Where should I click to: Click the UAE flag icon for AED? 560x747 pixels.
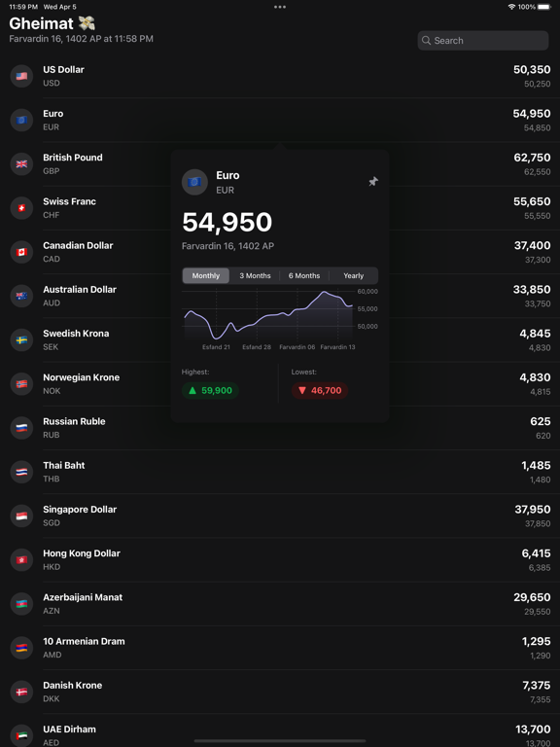21,736
